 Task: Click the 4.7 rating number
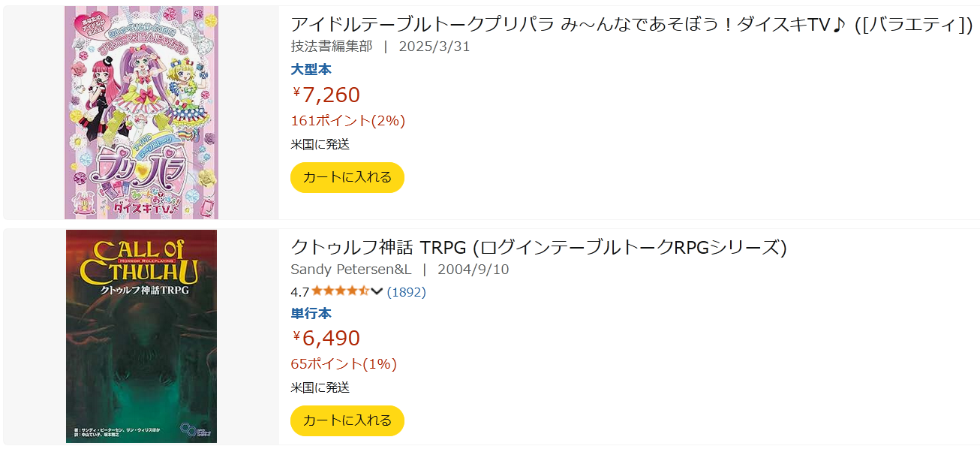299,292
